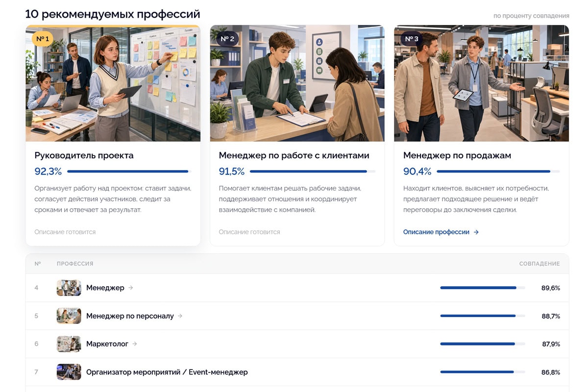Open the Описание профессии link

(441, 232)
